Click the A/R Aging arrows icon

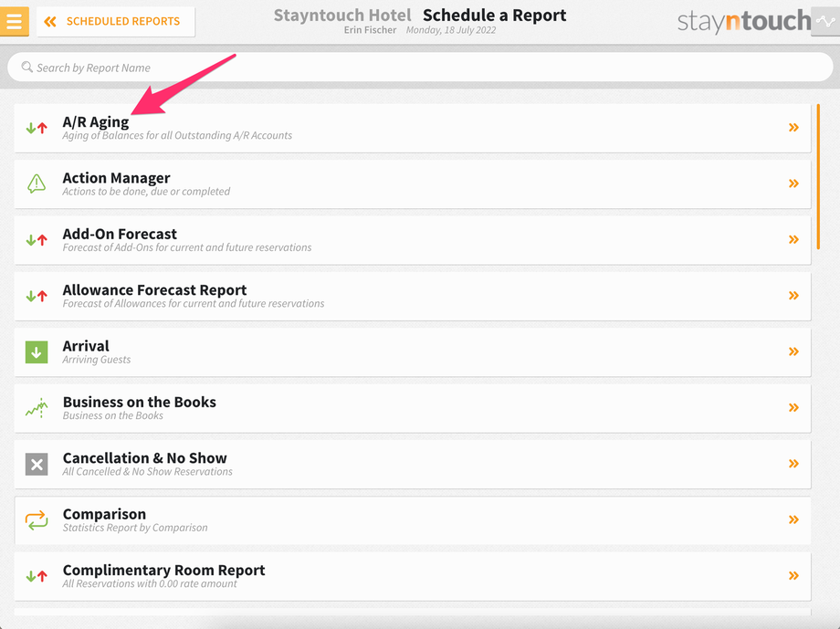(37, 128)
